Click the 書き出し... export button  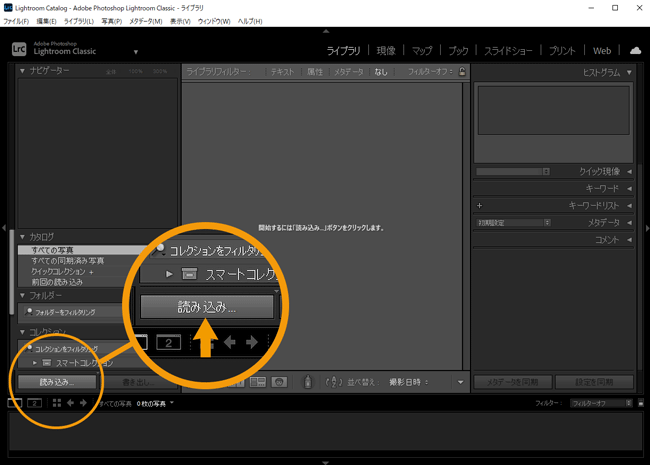(138, 382)
